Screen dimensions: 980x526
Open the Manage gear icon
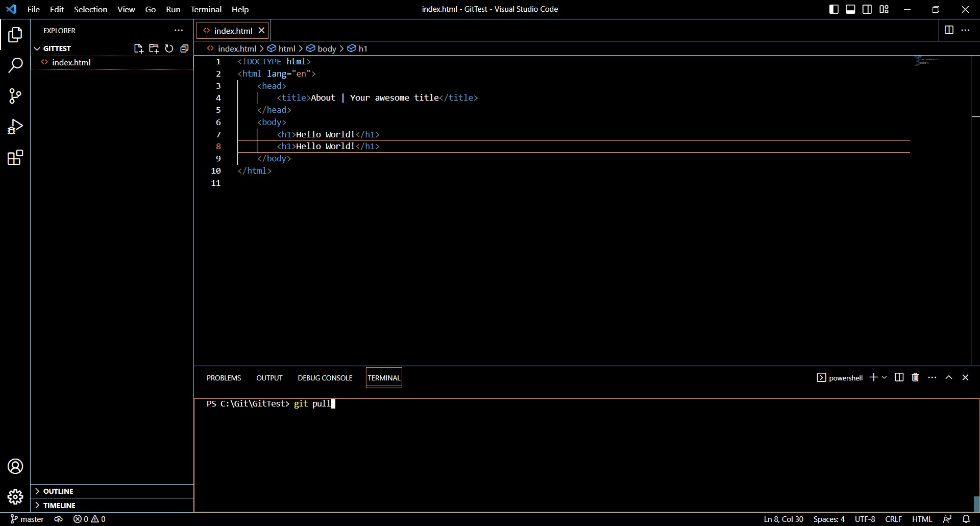(x=15, y=497)
